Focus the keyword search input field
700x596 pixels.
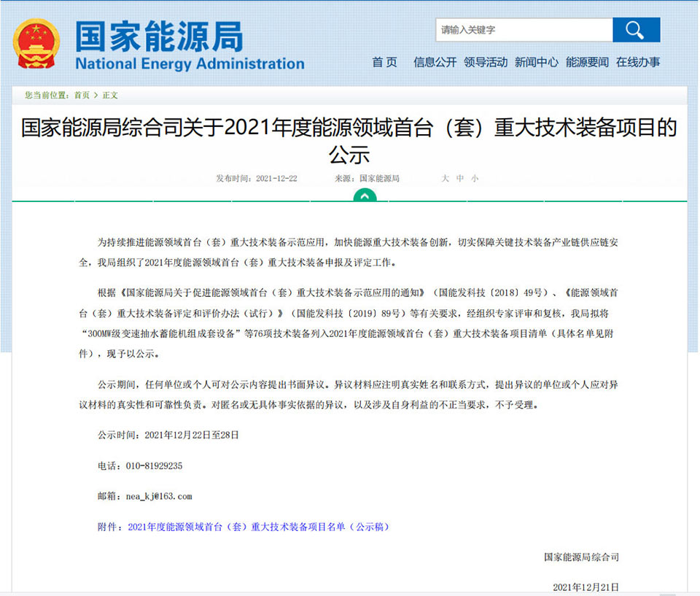pos(524,30)
